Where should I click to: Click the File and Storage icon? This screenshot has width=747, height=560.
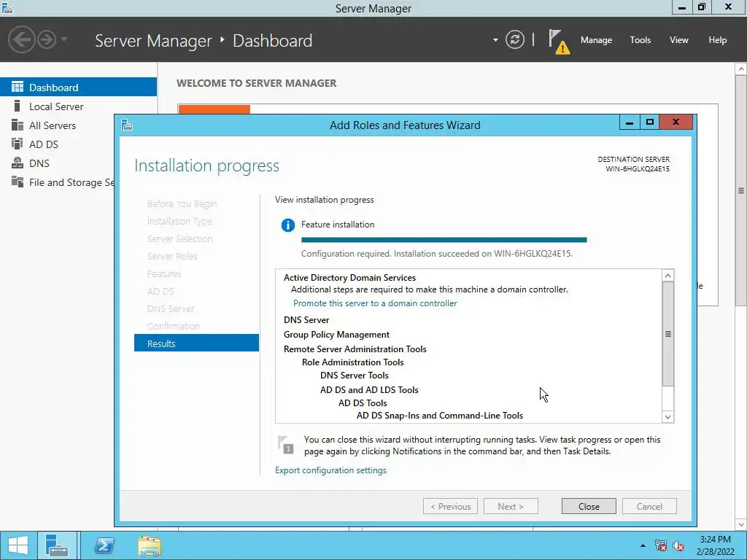click(18, 182)
